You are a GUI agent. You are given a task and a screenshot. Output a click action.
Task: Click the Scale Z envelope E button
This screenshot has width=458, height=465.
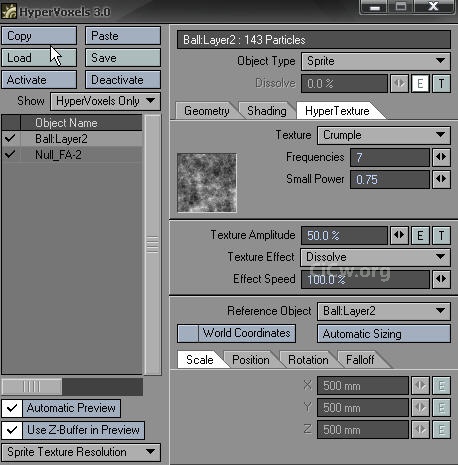tap(441, 430)
